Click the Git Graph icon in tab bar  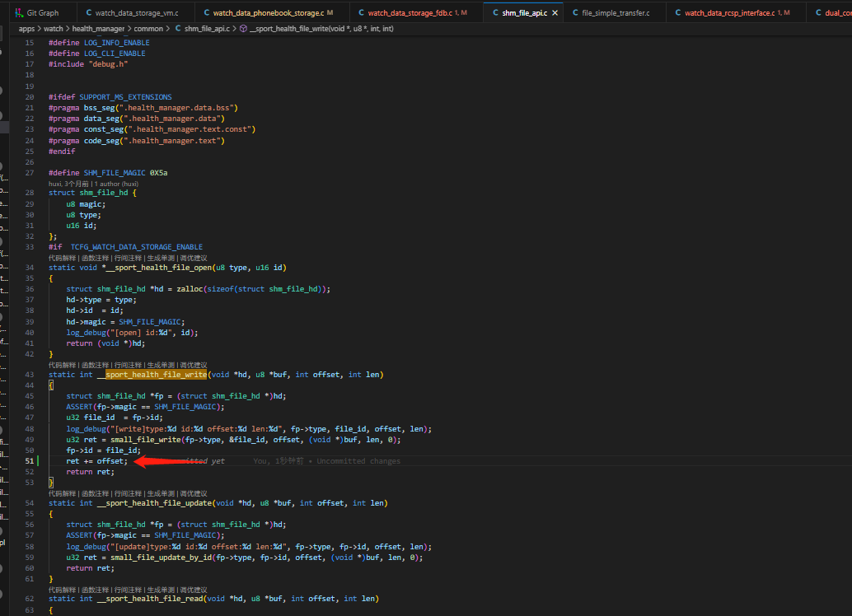19,12
